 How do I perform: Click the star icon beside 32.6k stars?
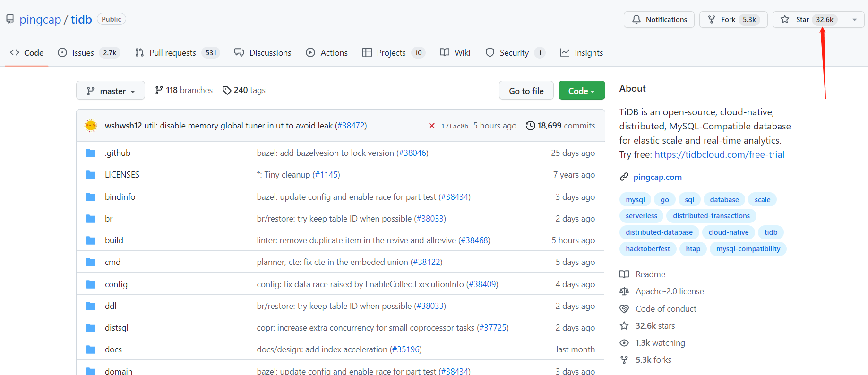[x=624, y=326]
